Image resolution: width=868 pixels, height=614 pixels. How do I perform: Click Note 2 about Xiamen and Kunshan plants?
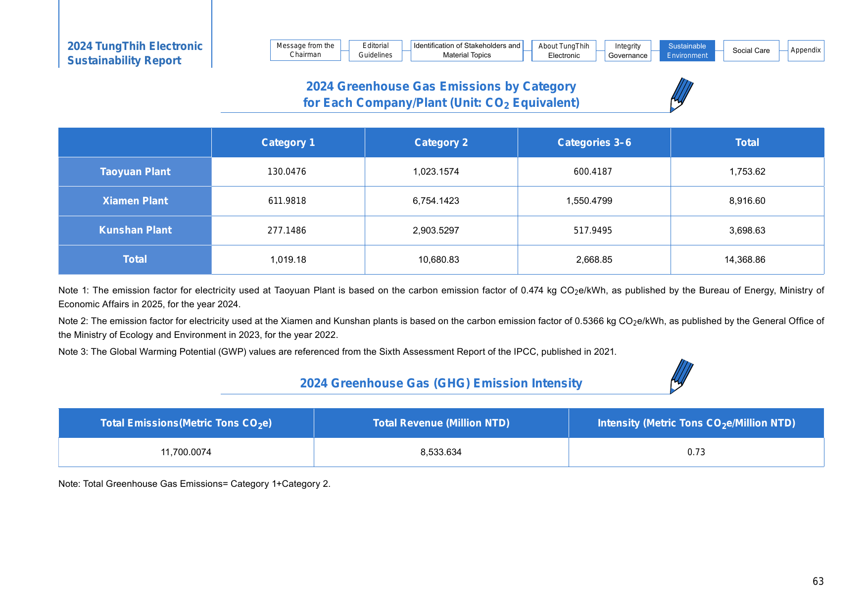pos(441,328)
